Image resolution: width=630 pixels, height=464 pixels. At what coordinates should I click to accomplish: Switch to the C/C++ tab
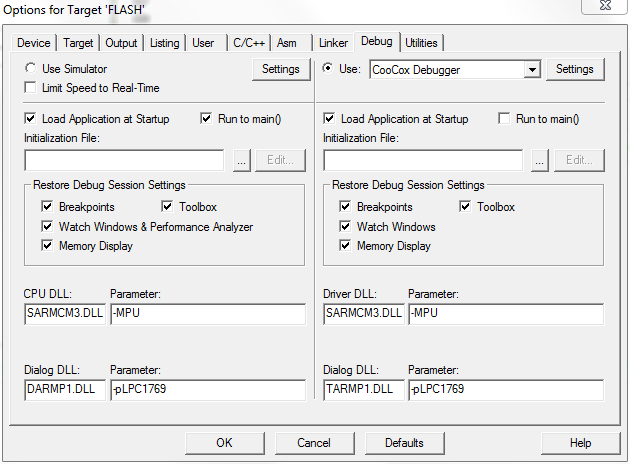pyautogui.click(x=249, y=43)
